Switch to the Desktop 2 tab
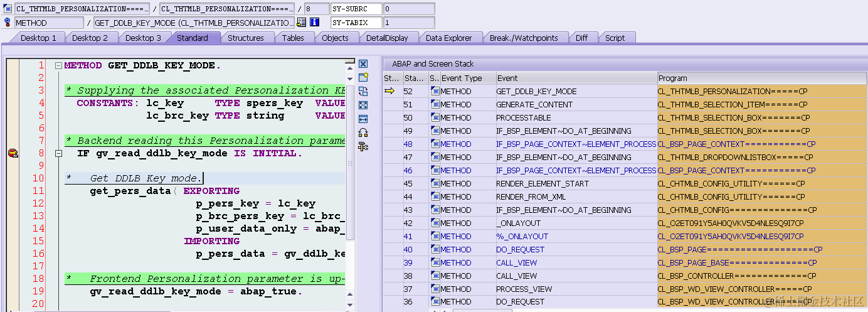 [90, 38]
